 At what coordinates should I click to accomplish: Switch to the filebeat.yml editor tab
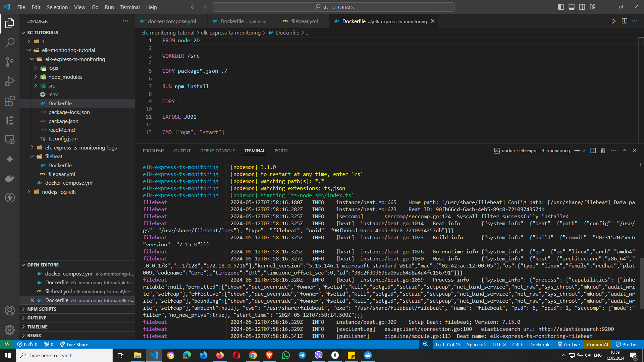coord(303,21)
